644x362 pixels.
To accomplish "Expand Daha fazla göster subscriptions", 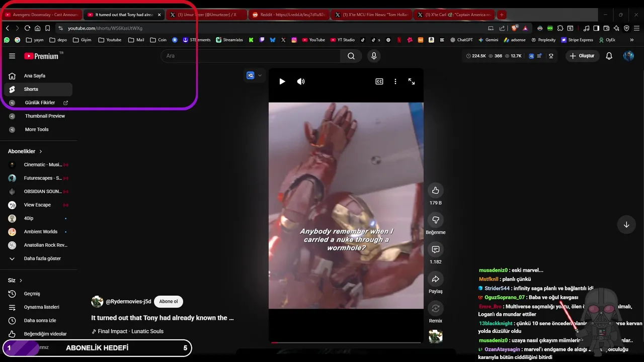I will 38,258.
